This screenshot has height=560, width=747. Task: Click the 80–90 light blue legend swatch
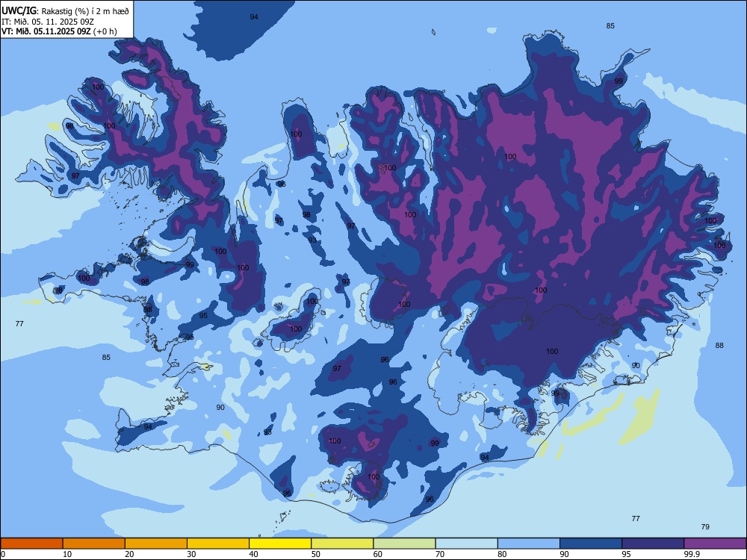point(529,544)
